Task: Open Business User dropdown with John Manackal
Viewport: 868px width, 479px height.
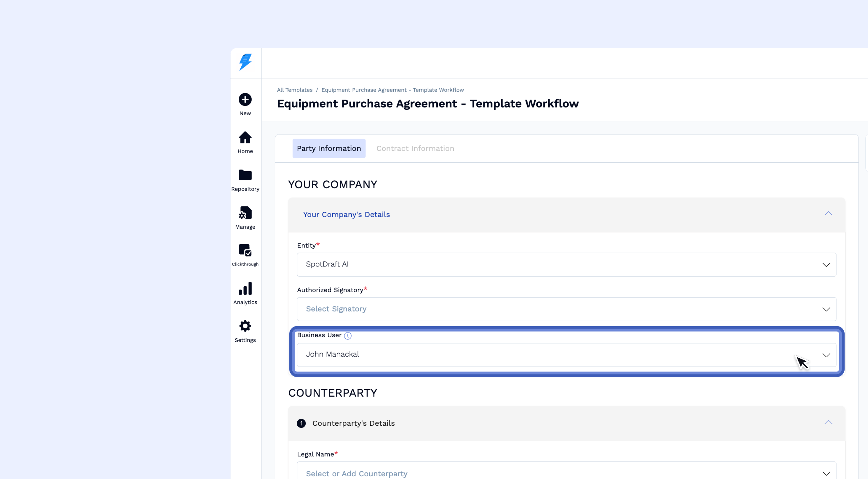Action: tap(566, 355)
